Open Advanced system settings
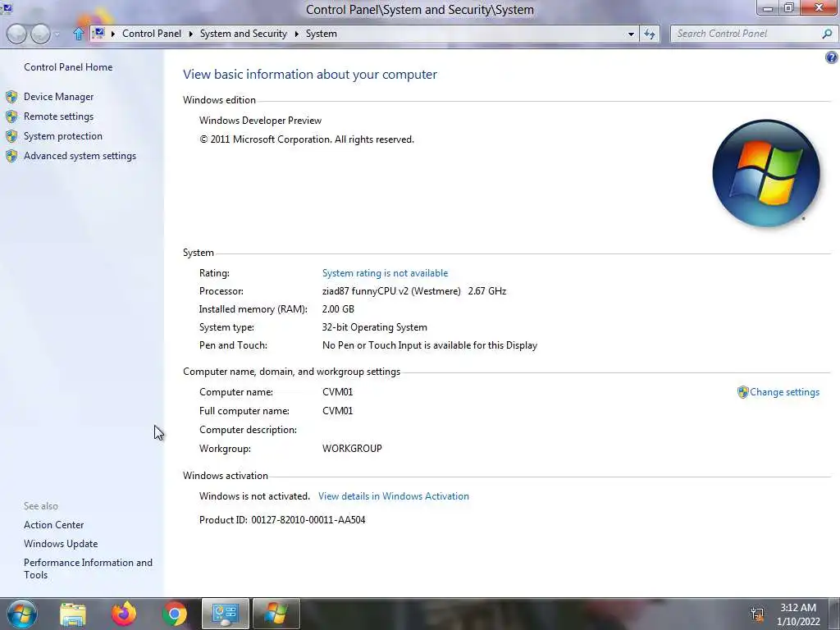The height and width of the screenshot is (630, 840). [80, 156]
